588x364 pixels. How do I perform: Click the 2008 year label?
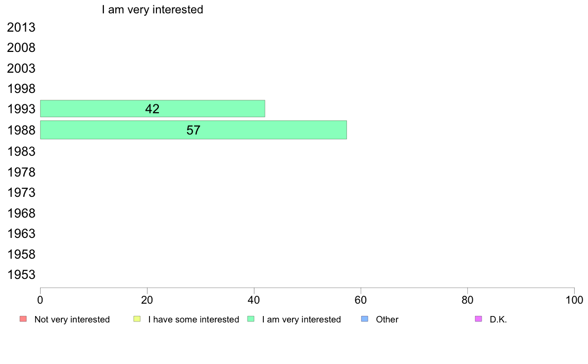coord(21,47)
